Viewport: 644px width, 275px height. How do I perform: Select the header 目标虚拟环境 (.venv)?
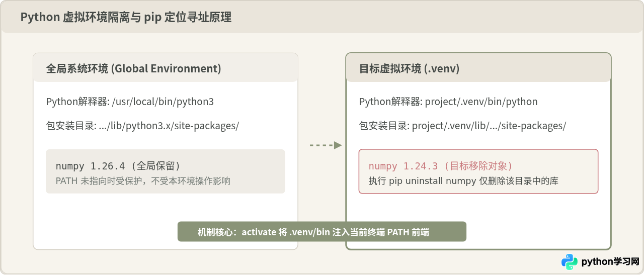click(409, 68)
